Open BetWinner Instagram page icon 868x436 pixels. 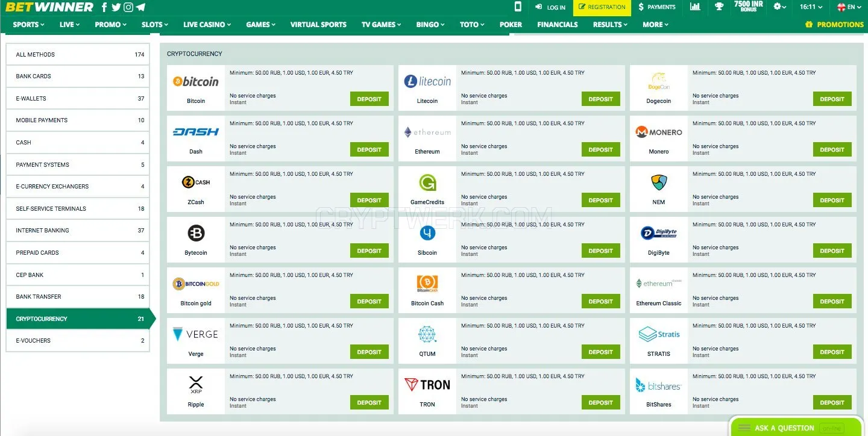(x=128, y=7)
